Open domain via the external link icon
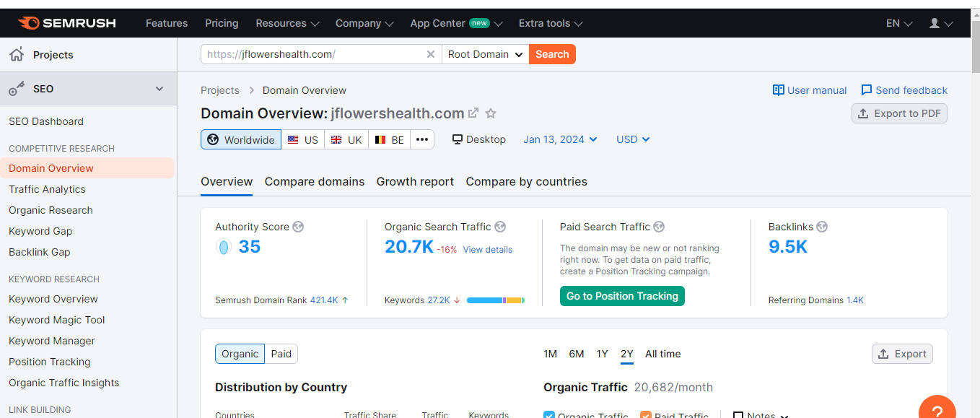Screen dimensions: 980x418 473,113
